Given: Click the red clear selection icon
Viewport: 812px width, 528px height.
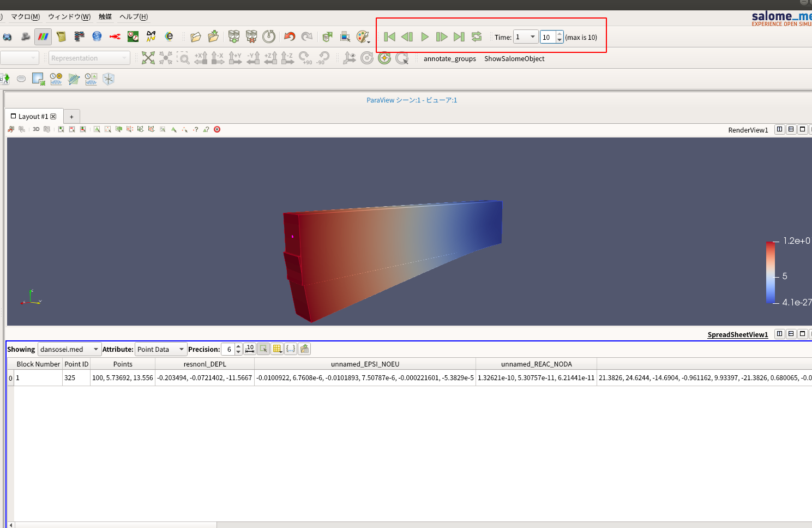Looking at the screenshot, I should (x=217, y=129).
